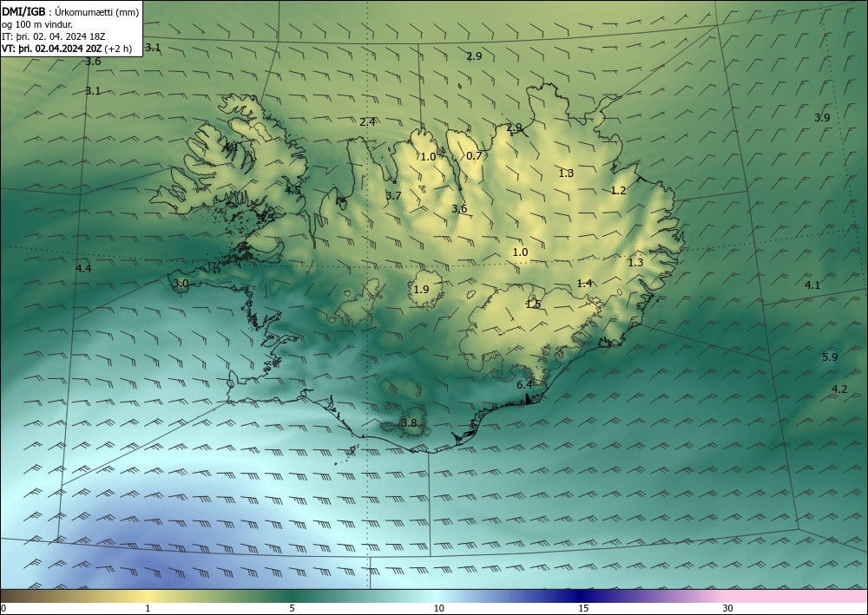
Task: Click the 10 tick label on color scale
Action: pos(439,608)
